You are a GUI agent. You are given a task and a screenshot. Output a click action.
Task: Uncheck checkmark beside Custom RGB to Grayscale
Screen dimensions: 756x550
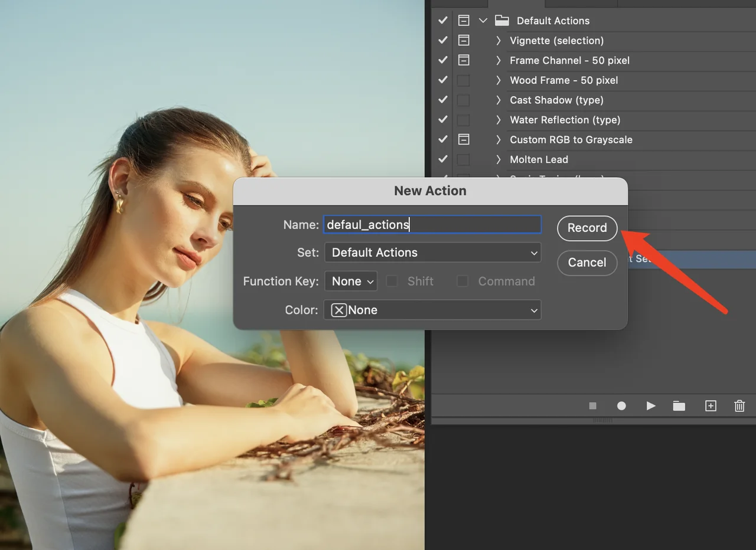[x=443, y=140]
